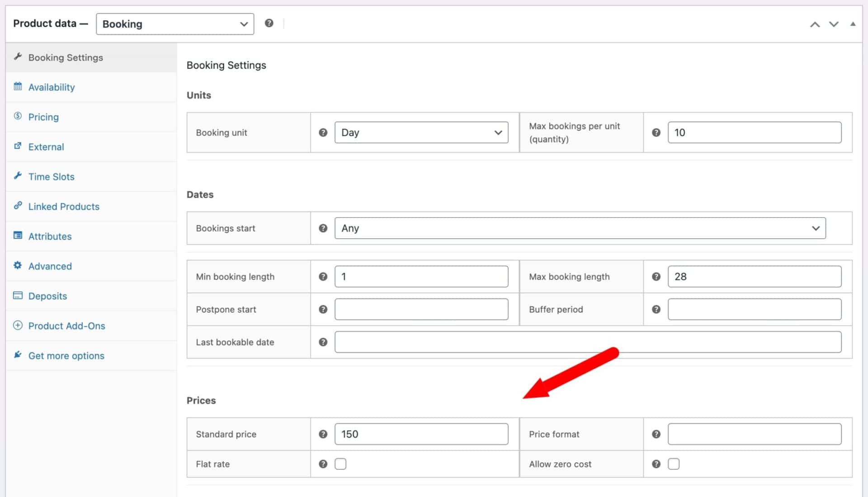Collapse the Product data panel
The image size is (868, 497).
(853, 24)
